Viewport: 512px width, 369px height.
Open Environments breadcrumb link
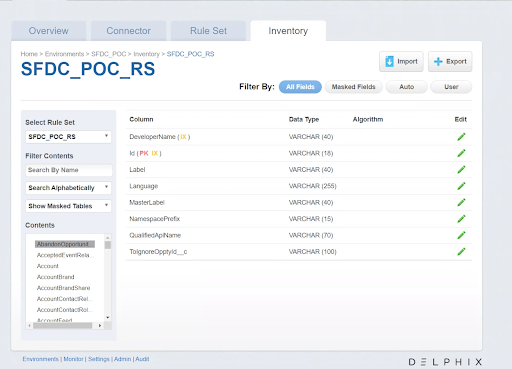pyautogui.click(x=64, y=54)
